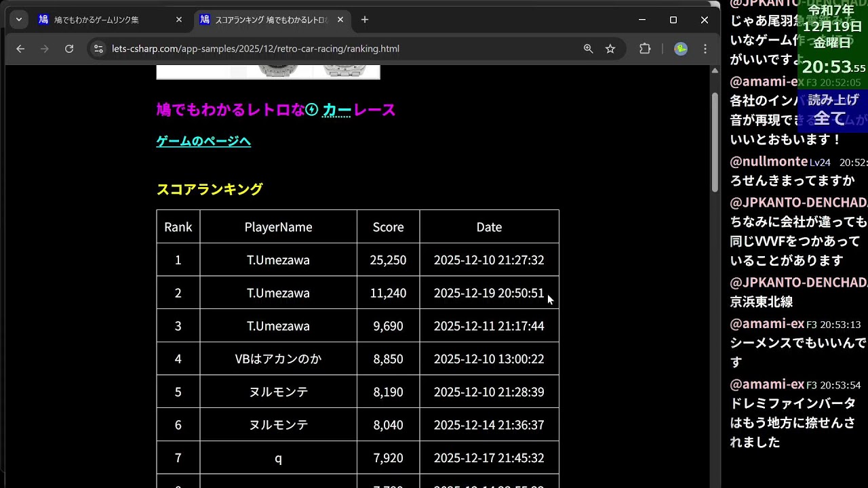Open the Chrome extensions puzzle icon

coord(645,49)
